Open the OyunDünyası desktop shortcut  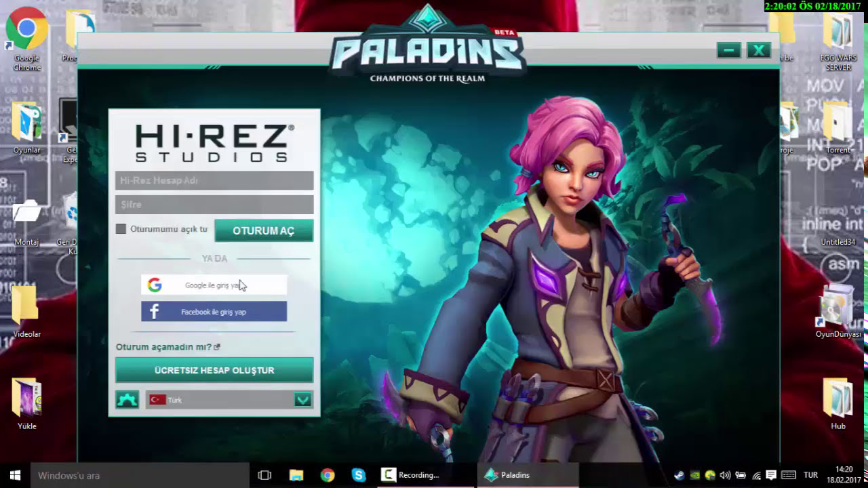[x=838, y=312]
